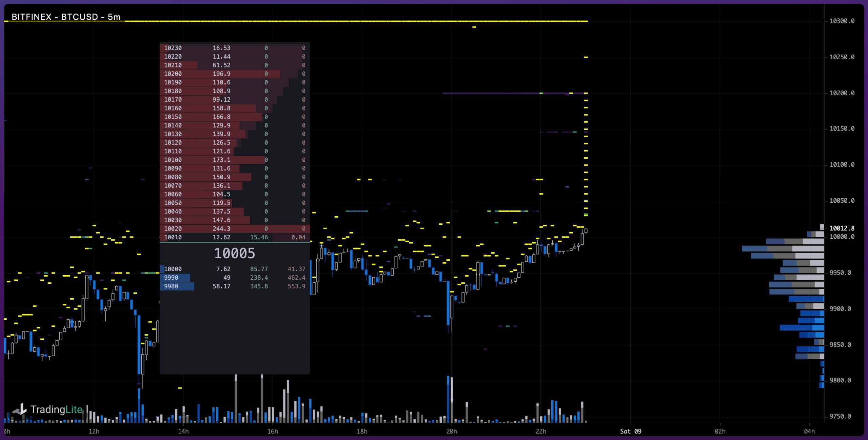Click the 9980 bid row's blue depth bar
The width and height of the screenshot is (868, 440).
178,286
